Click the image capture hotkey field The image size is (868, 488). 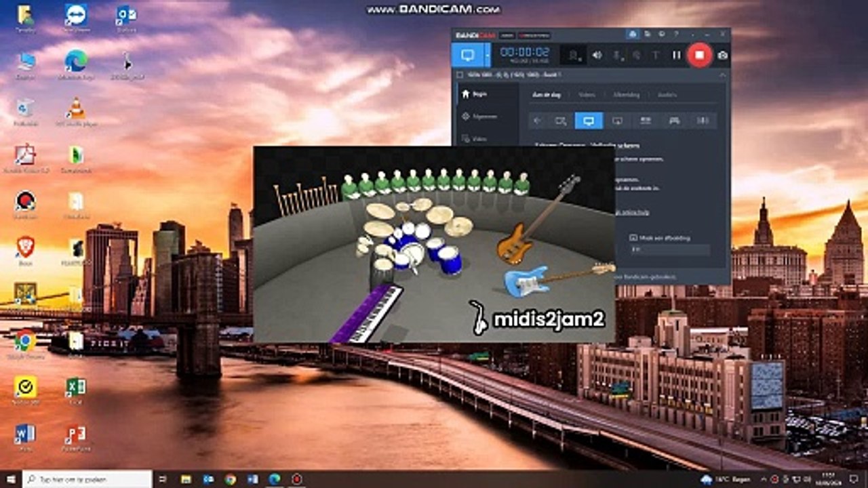pos(670,250)
